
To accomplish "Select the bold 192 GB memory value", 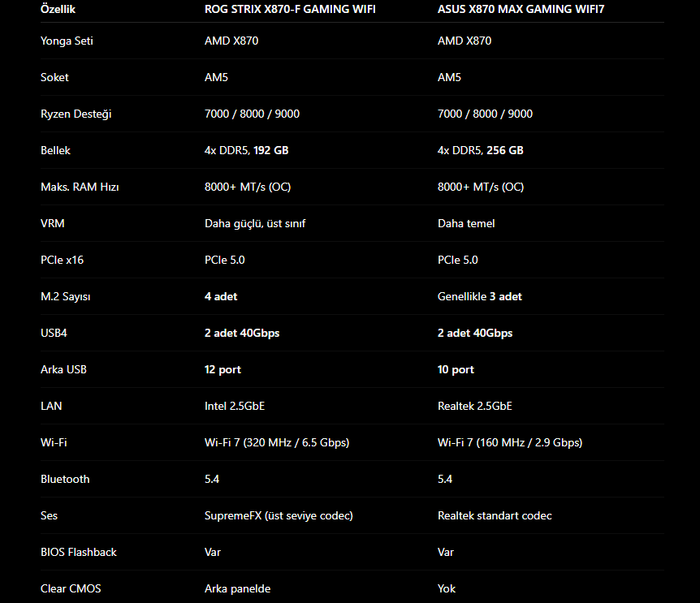I will pyautogui.click(x=271, y=150).
